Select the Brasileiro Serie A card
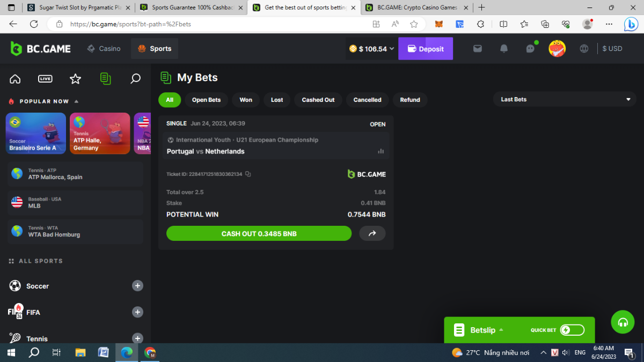The width and height of the screenshot is (644, 362). [35, 134]
